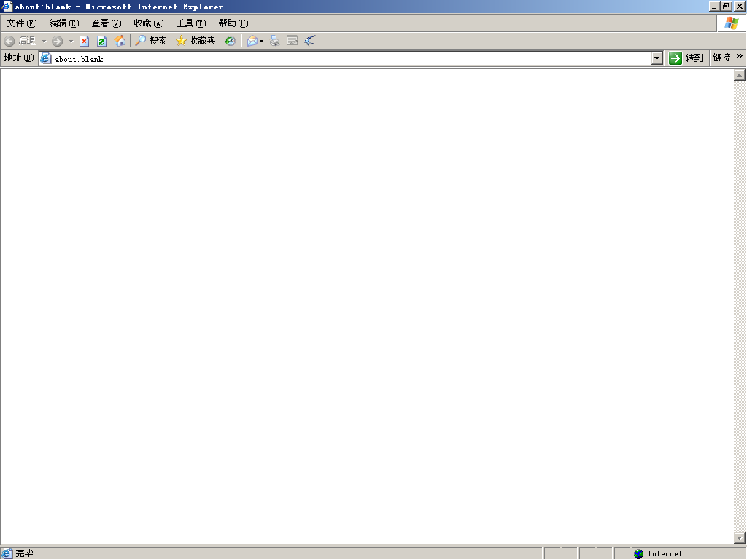The height and width of the screenshot is (560, 747).
Task: Expand the address bar dropdown arrow
Action: coord(657,58)
